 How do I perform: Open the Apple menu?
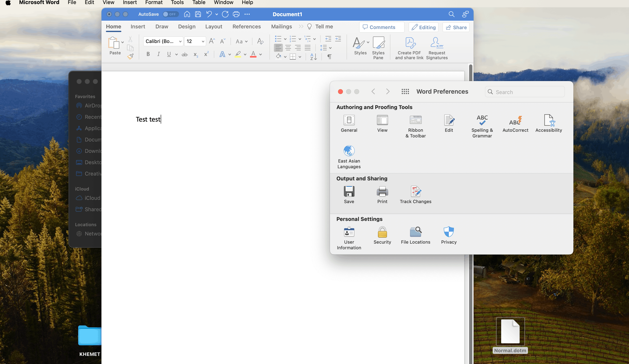point(8,3)
